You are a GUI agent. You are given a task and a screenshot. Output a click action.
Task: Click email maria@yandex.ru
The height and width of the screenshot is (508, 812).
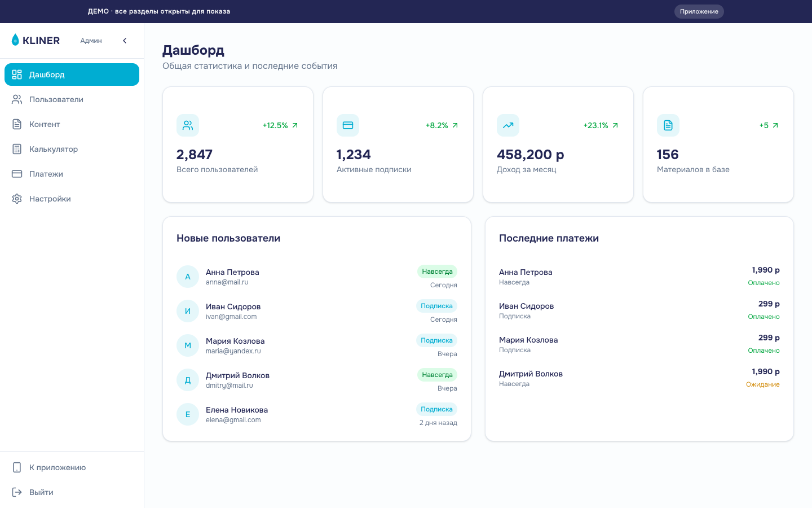click(x=233, y=351)
